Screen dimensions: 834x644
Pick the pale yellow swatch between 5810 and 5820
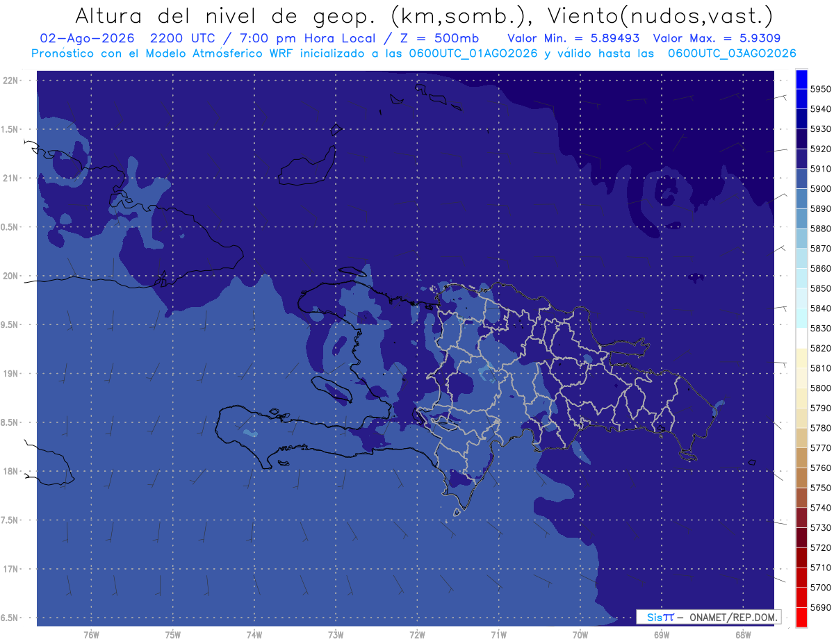coord(801,358)
